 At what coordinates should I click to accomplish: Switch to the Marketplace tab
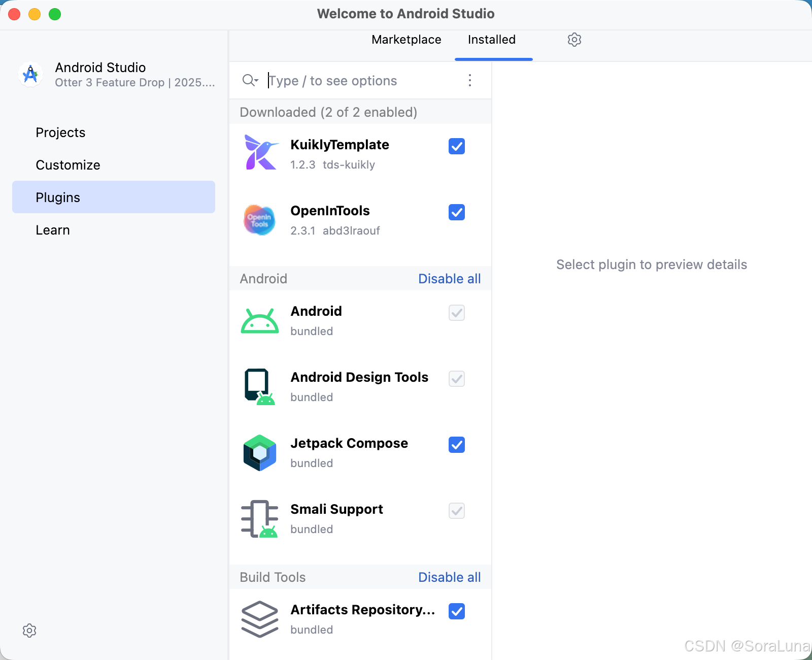click(x=407, y=40)
